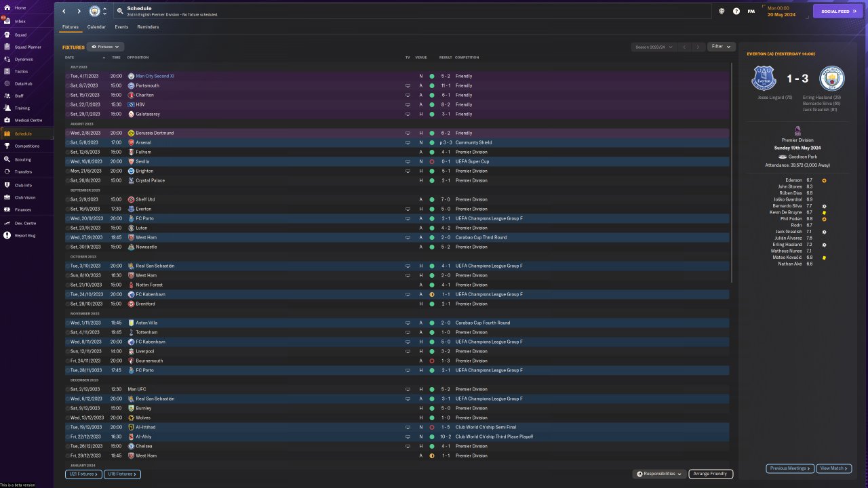868x488 pixels.
Task: Click the Premier League logo in match panel
Action: 797,131
